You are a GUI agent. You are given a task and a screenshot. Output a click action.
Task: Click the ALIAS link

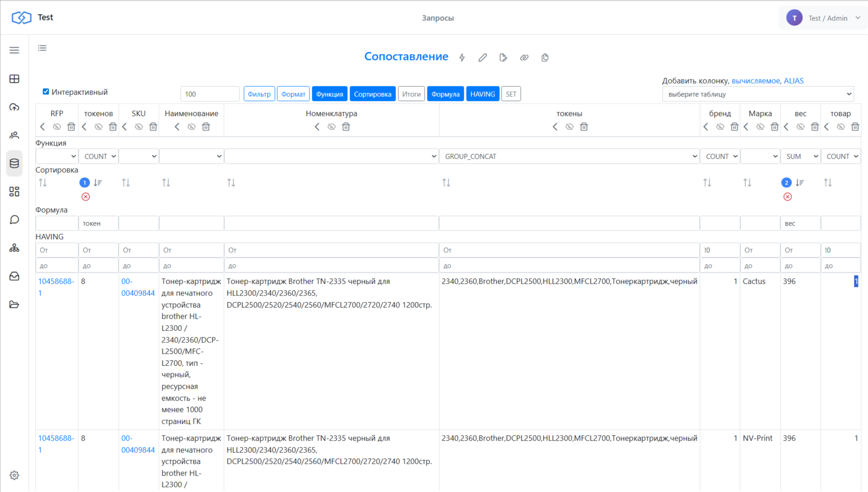pos(794,81)
